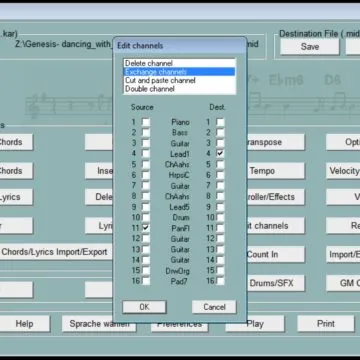Check Dest channel 13 checkbox

(220, 249)
